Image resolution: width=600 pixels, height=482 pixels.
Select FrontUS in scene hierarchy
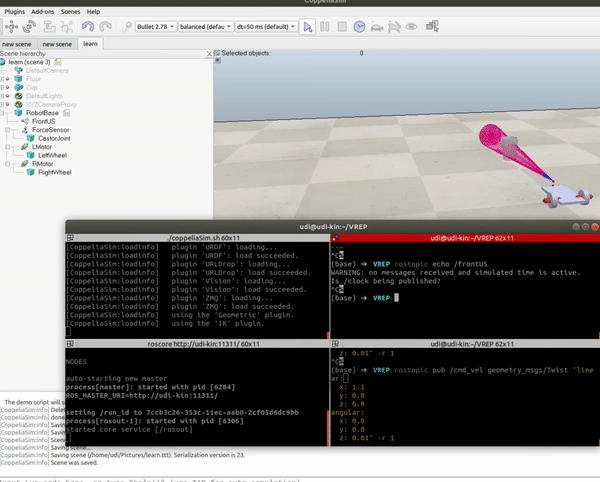pos(45,121)
